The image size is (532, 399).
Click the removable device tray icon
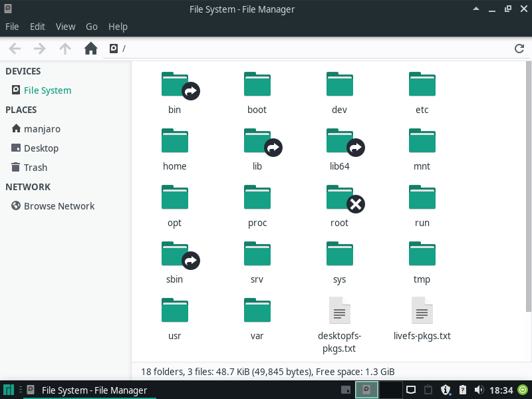(462, 390)
